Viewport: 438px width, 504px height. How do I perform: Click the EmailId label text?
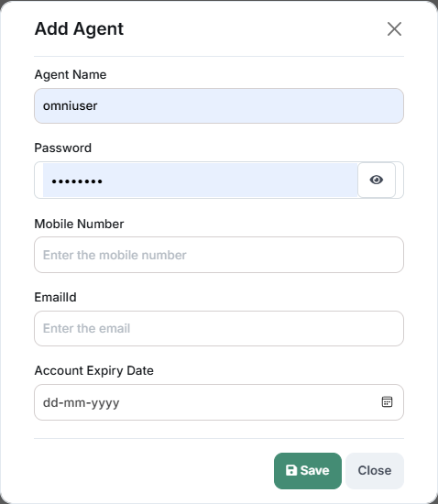[x=55, y=297]
